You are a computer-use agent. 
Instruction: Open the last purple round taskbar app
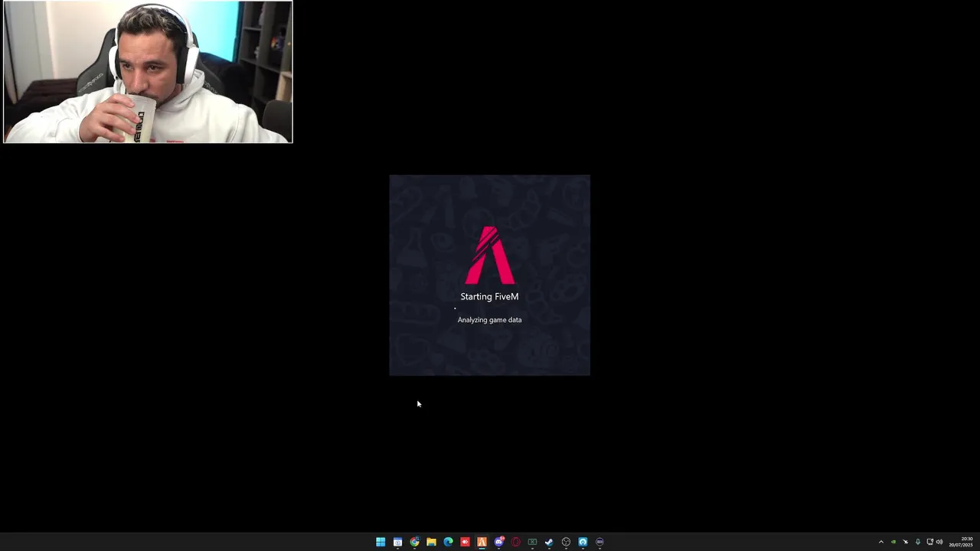pyautogui.click(x=599, y=542)
